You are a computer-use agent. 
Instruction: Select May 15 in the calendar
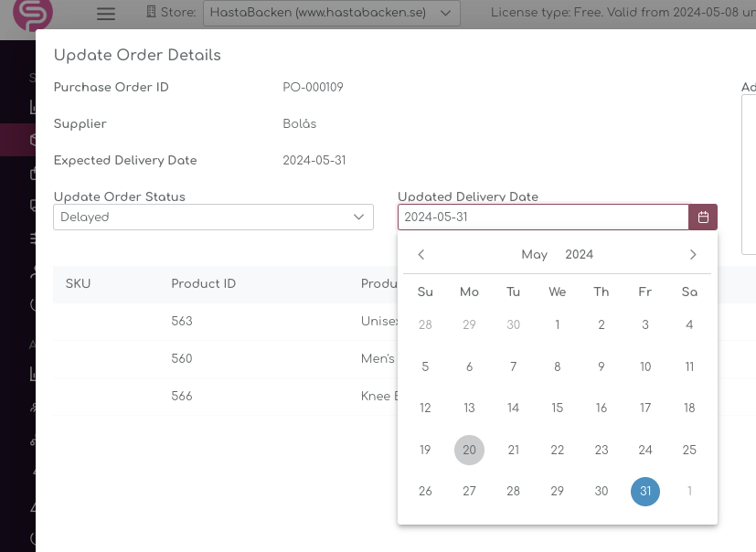pyautogui.click(x=558, y=408)
